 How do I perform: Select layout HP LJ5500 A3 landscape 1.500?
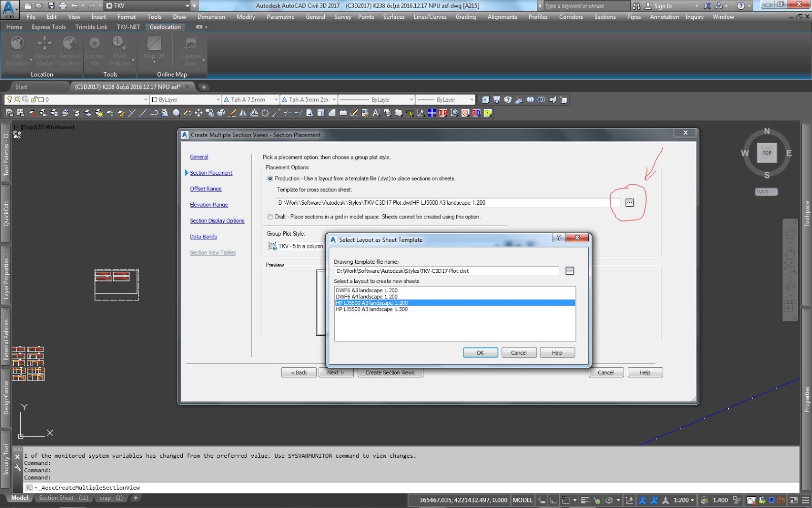455,309
